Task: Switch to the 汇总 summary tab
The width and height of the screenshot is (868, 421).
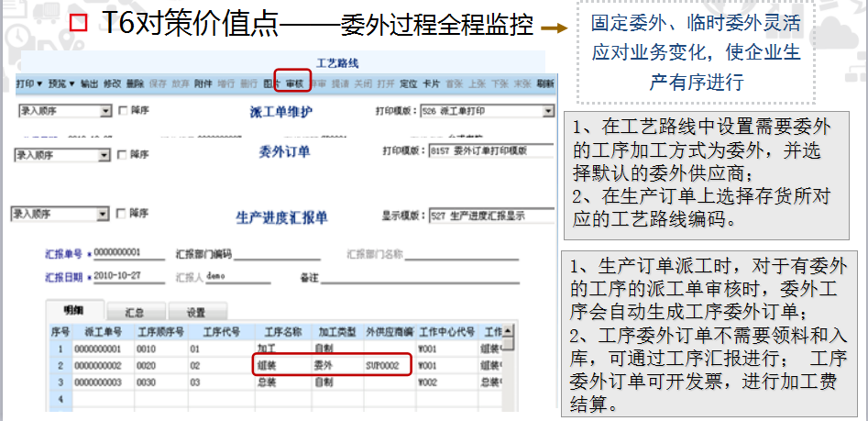Action: pos(135,313)
